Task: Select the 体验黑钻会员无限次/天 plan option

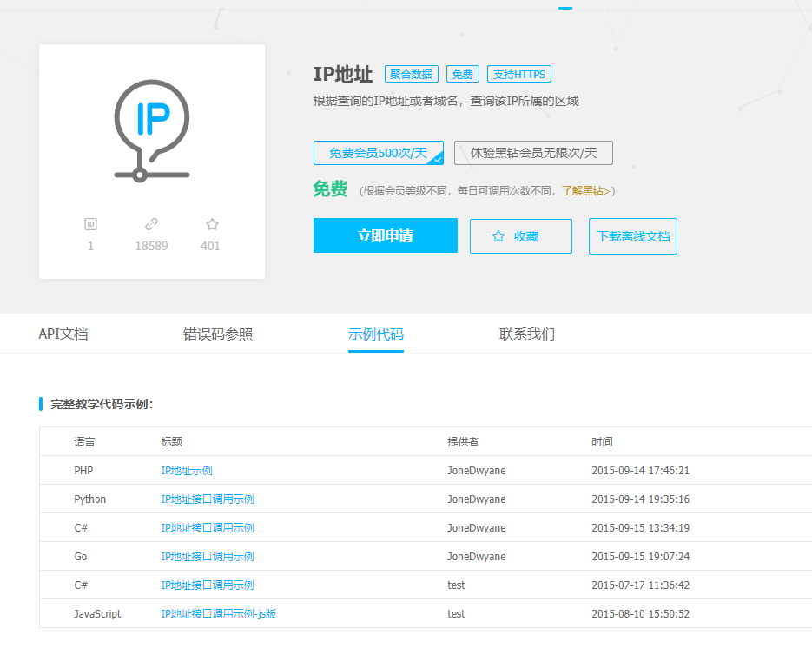Action: click(533, 153)
